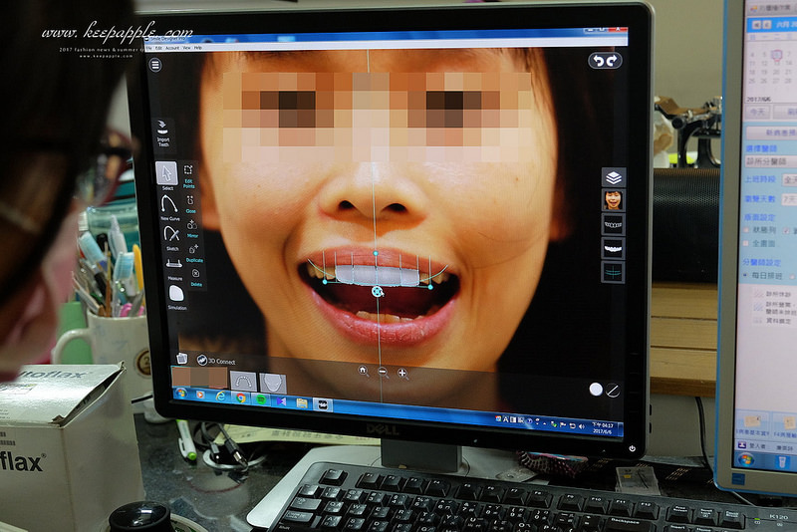Open the Account menu
The width and height of the screenshot is (797, 532).
(172, 48)
